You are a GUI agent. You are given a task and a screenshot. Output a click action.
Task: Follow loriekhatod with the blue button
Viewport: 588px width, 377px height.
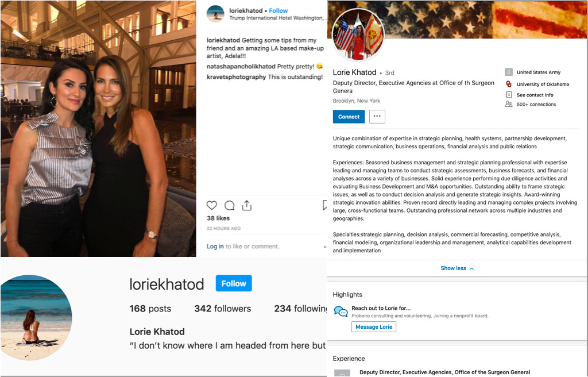pyautogui.click(x=234, y=283)
